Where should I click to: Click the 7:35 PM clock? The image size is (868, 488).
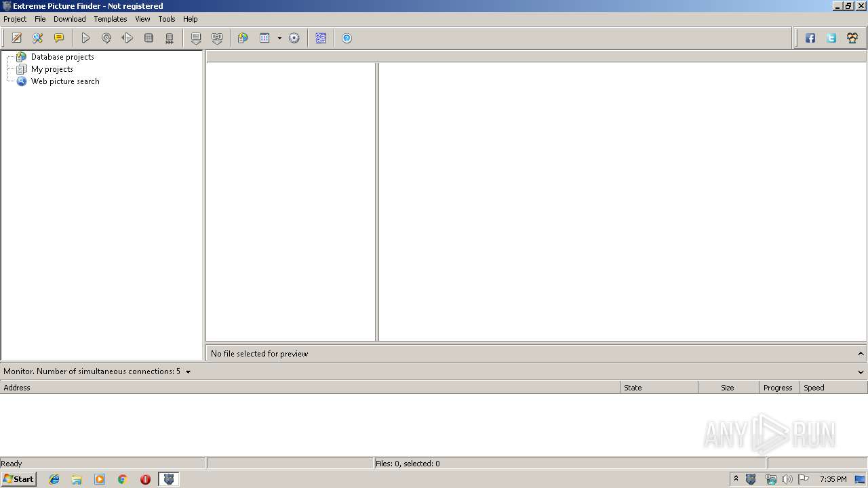833,479
